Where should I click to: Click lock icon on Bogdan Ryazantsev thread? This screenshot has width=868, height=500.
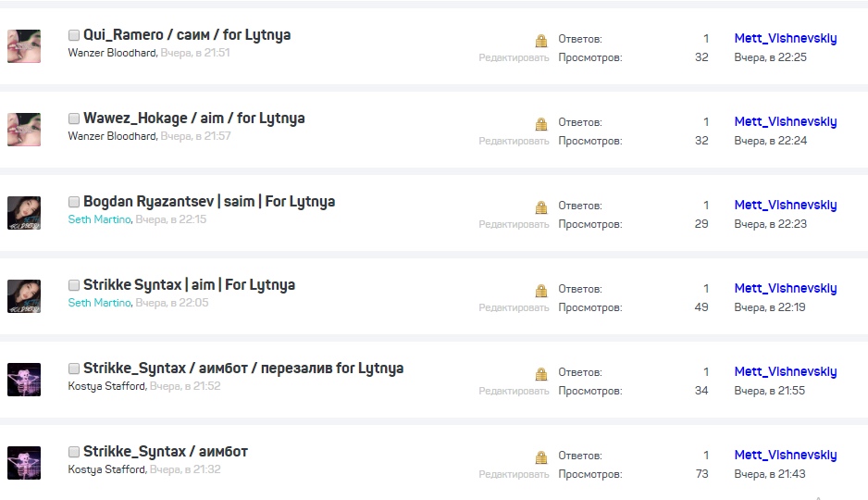click(541, 207)
